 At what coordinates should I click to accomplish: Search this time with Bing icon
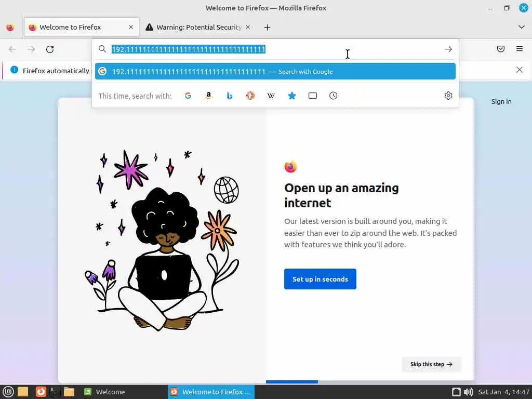point(229,96)
